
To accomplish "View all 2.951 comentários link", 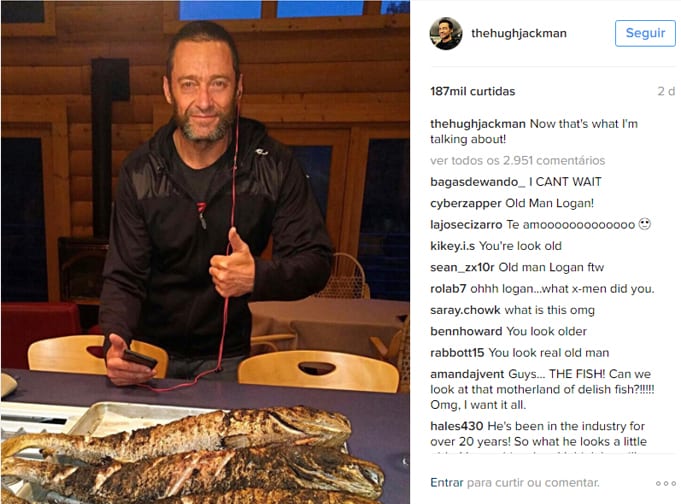I will (x=517, y=161).
